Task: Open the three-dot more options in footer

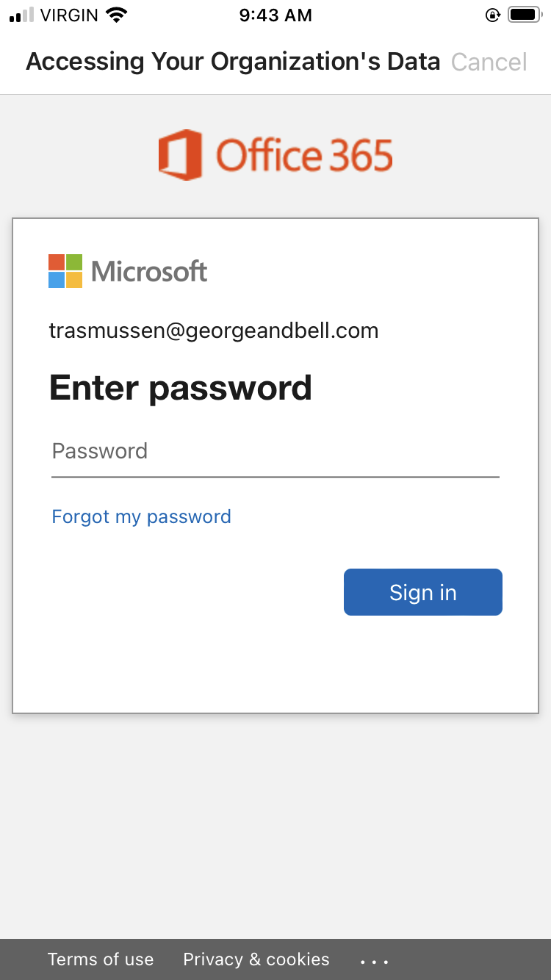Action: coord(374,960)
